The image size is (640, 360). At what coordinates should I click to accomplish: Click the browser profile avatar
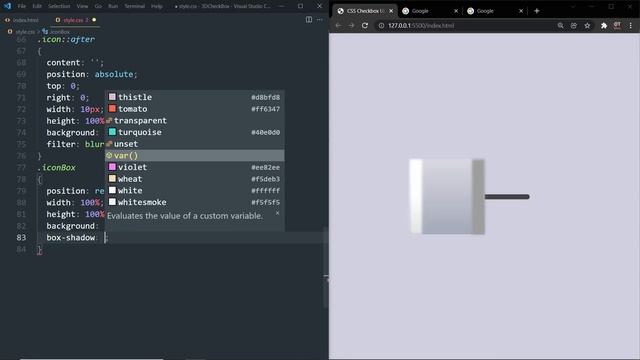pos(617,25)
